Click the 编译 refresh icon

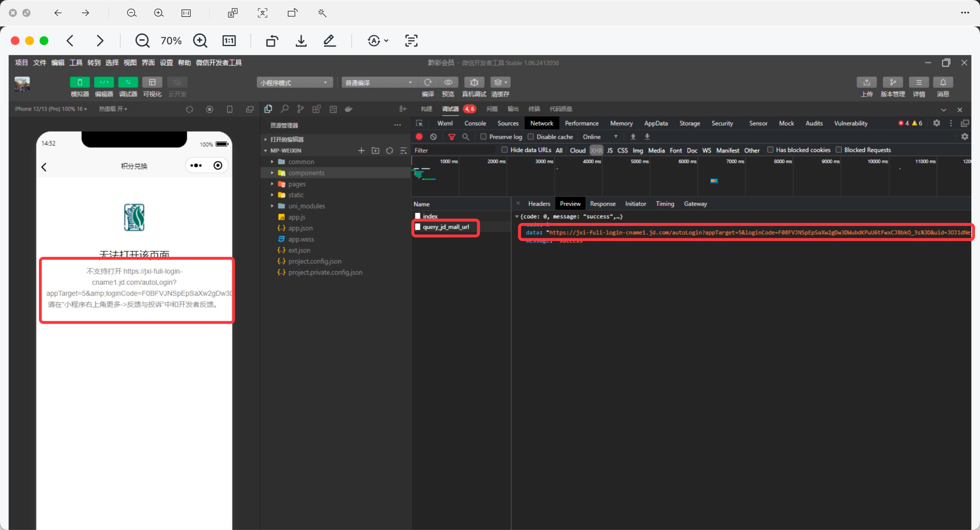tap(428, 83)
